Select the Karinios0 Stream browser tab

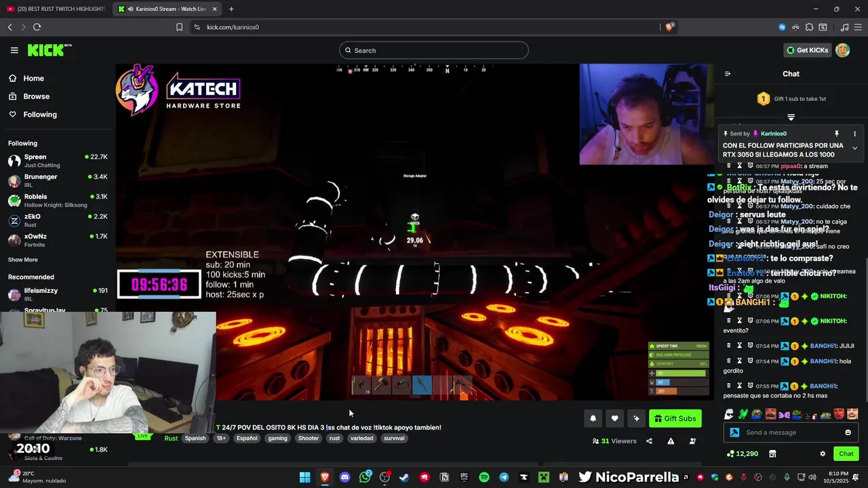[167, 9]
